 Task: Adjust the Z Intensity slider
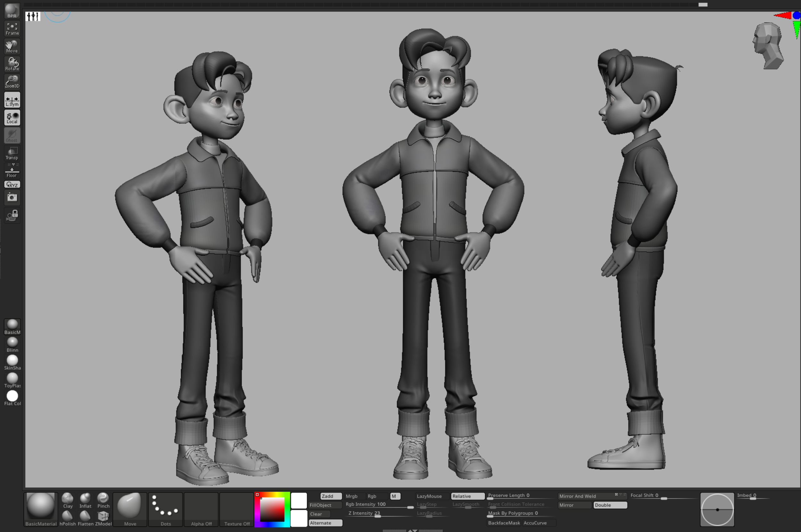click(379, 514)
